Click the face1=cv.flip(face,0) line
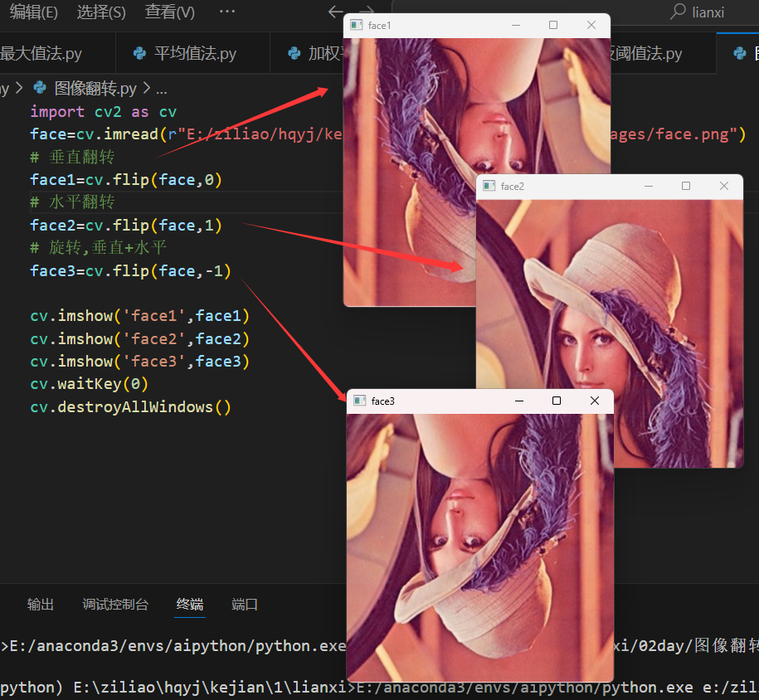Viewport: 759px width, 700px height. [126, 180]
